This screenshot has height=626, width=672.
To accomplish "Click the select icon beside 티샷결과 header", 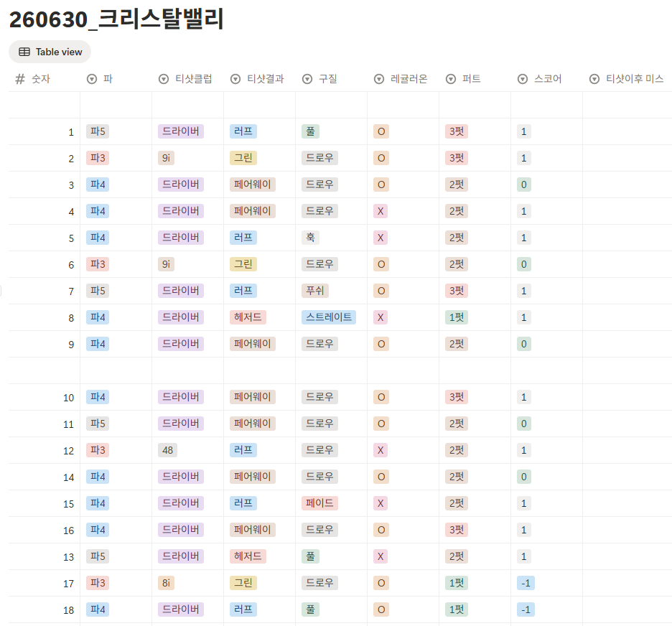I will pyautogui.click(x=235, y=79).
